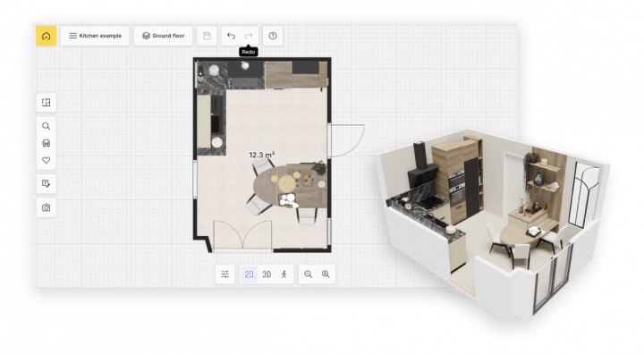
Task: Click the save floppy disk icon
Action: (x=207, y=36)
